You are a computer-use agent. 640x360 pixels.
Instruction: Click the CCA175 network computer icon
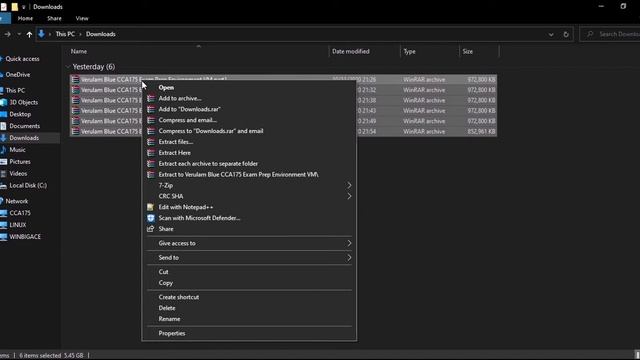click(4, 213)
